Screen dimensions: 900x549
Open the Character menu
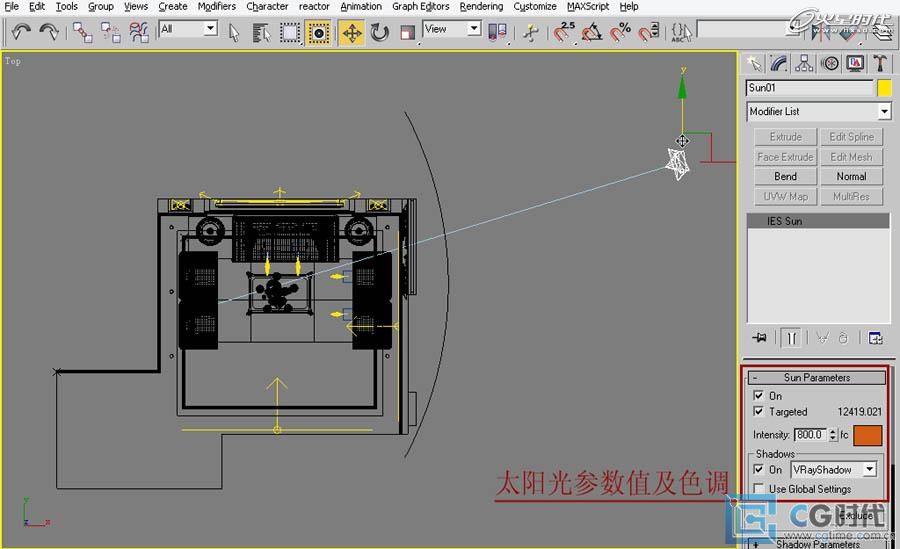point(267,6)
